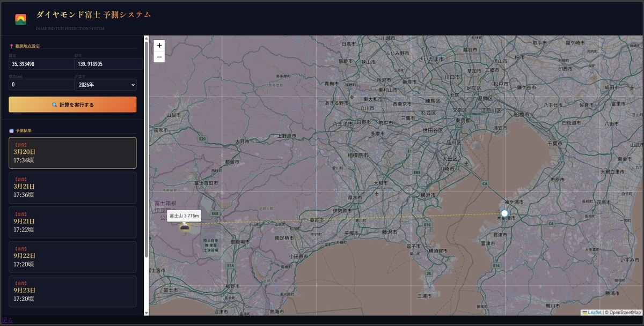
Task: Select the 9月21日 17:22頃 result card
Action: point(72,223)
